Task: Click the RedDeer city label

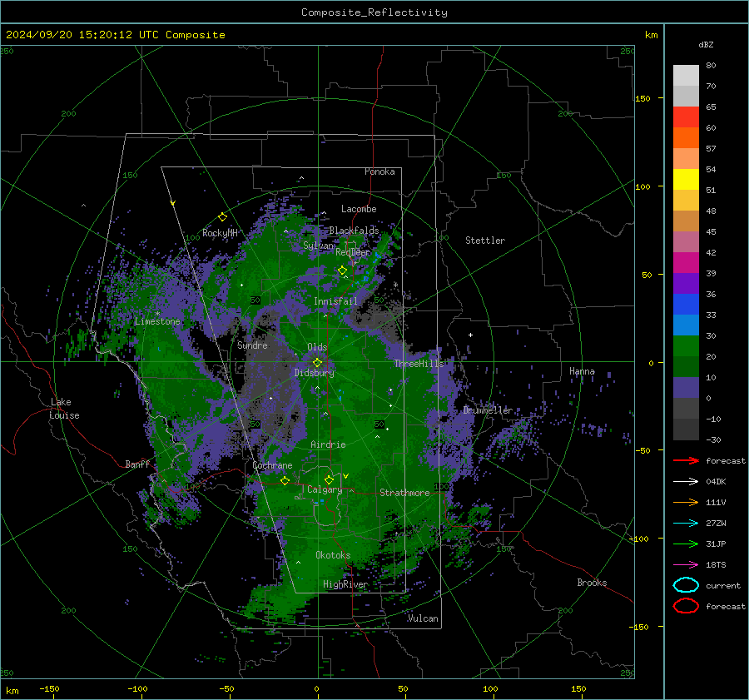Action: click(353, 252)
